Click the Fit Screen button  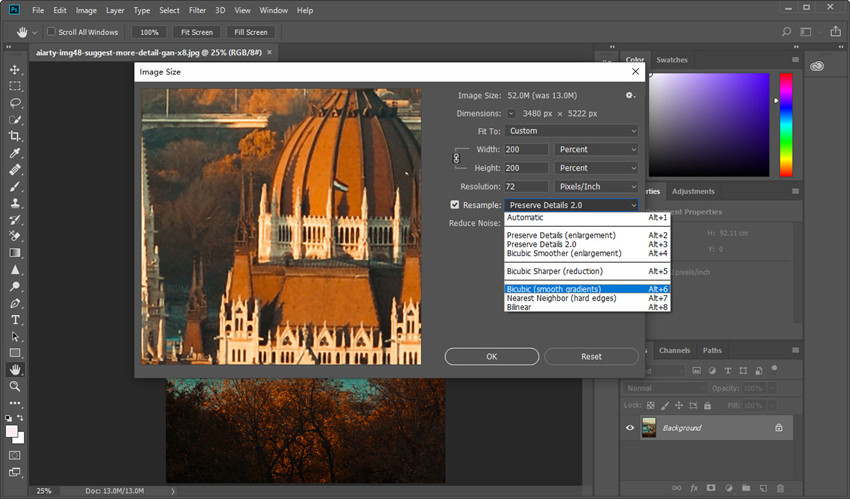197,32
